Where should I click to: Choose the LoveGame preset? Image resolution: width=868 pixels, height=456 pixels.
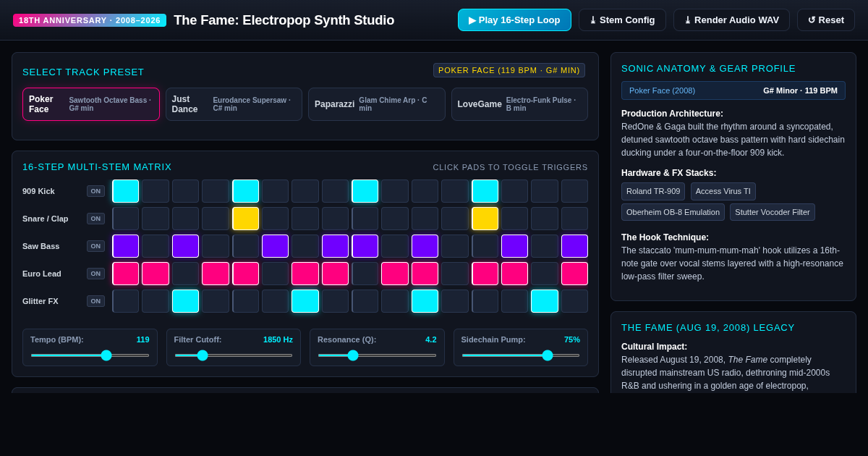coord(519,104)
